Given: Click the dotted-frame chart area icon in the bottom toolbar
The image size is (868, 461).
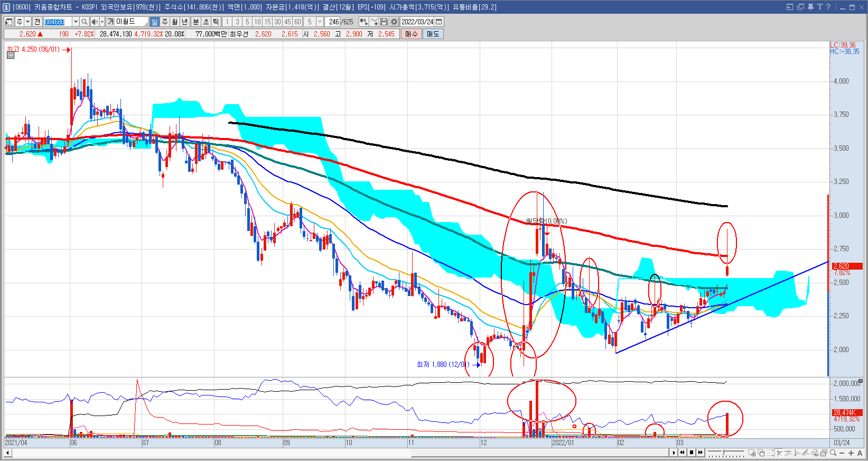Looking at the screenshot, I should (x=770, y=453).
